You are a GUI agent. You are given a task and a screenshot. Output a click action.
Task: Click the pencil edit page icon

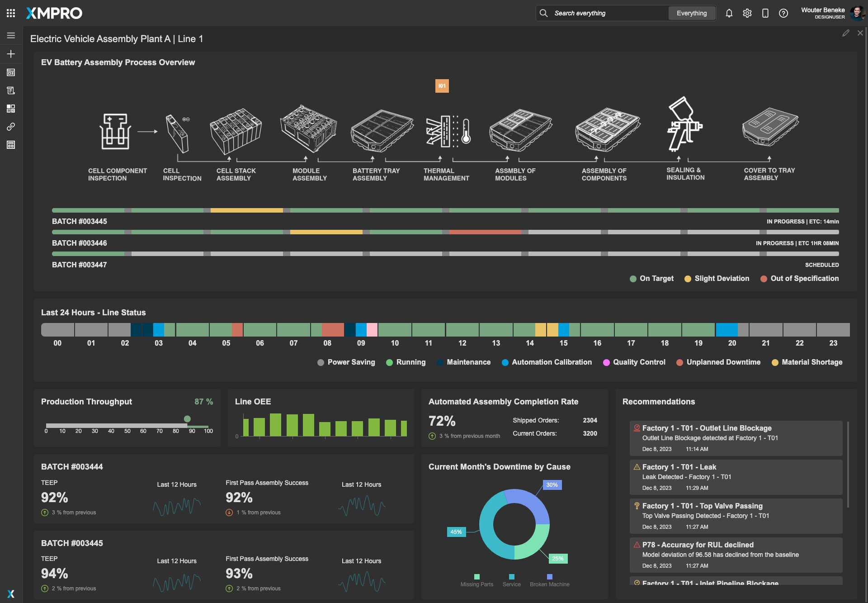(845, 33)
